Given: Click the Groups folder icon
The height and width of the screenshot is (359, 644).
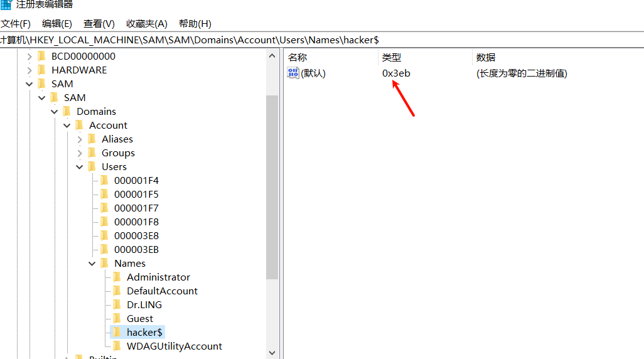Looking at the screenshot, I should (x=92, y=153).
